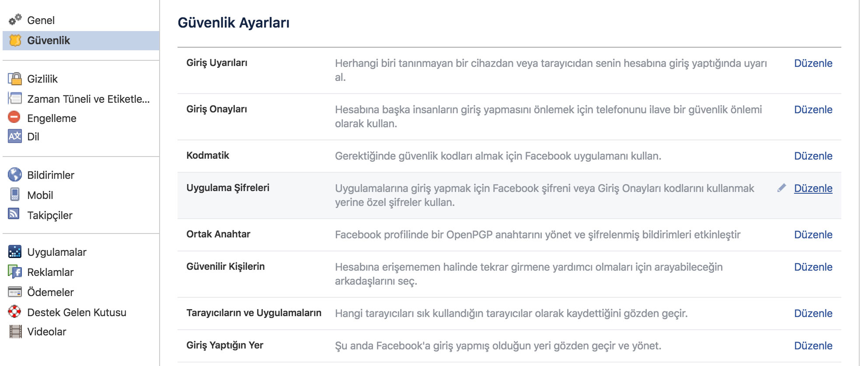Screen dimensions: 868x366
Task: Click the RSS Takipçiler icon
Action: [14, 213]
